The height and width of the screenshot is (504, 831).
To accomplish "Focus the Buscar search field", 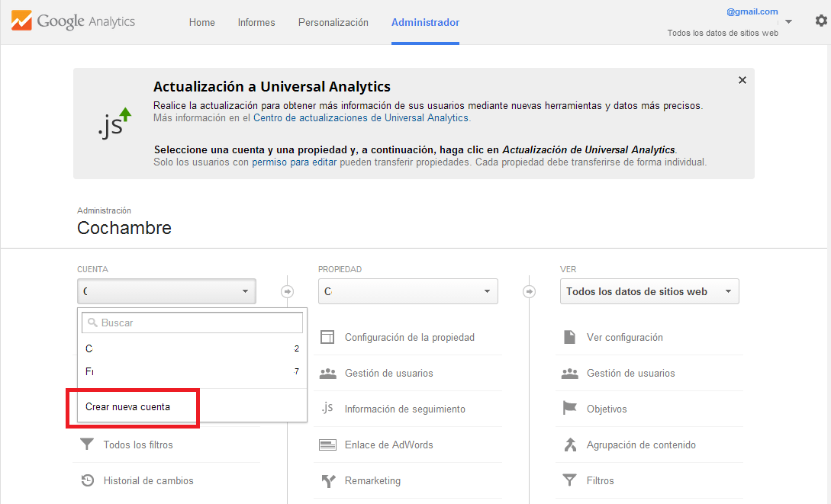I will point(192,323).
